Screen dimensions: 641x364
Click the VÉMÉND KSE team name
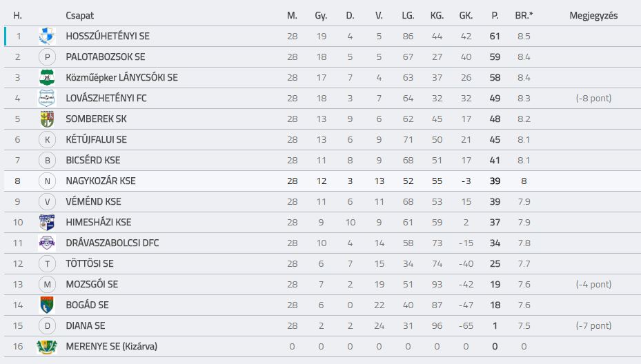click(x=93, y=201)
